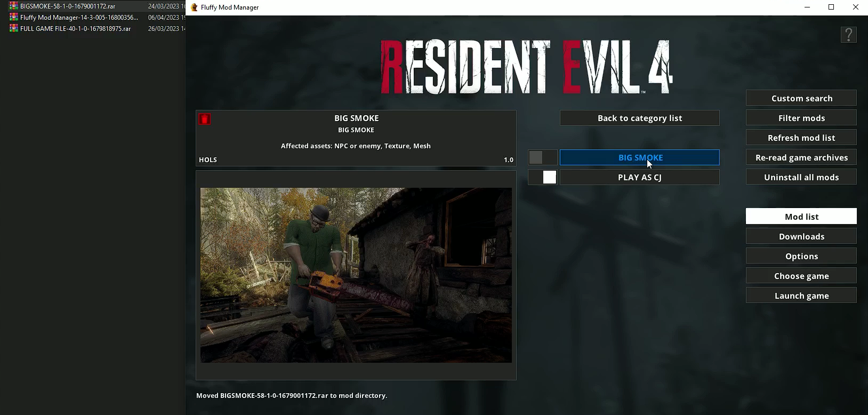This screenshot has height=415, width=868.
Task: Close the Fluffy Mod Manager window
Action: (856, 7)
